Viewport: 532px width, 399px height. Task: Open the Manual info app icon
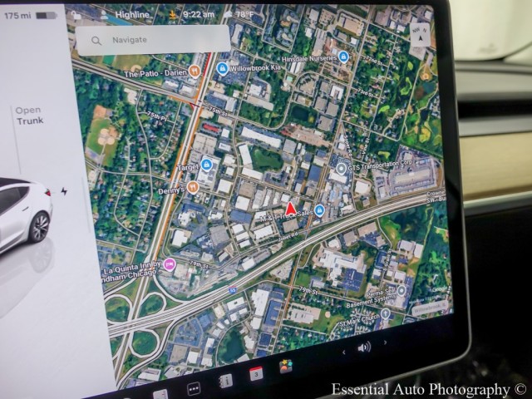pos(225,381)
